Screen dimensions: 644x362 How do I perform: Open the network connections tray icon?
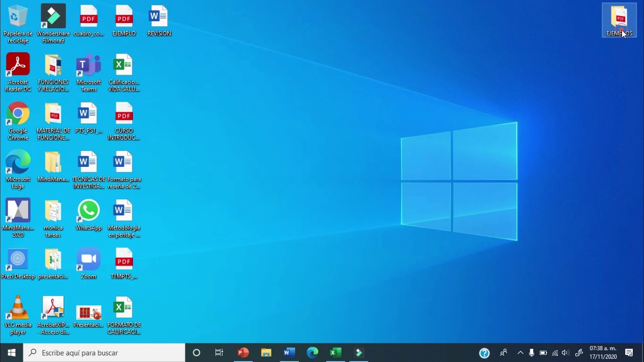tap(555, 353)
